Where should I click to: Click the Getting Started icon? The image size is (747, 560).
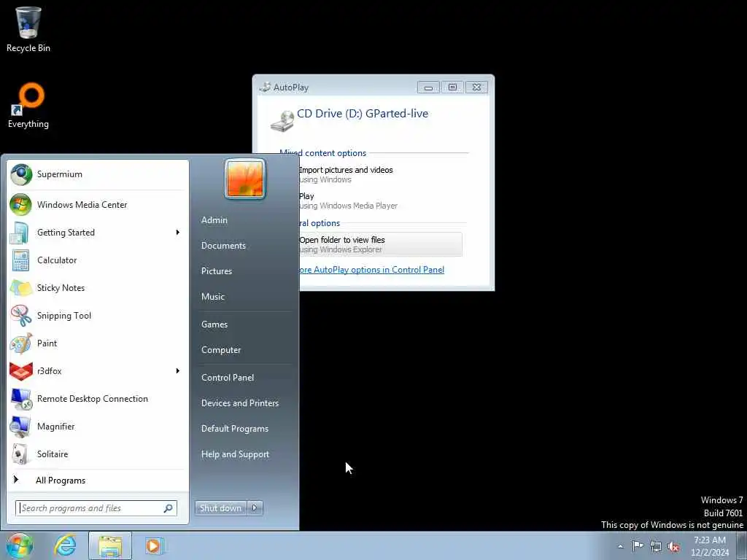click(20, 233)
